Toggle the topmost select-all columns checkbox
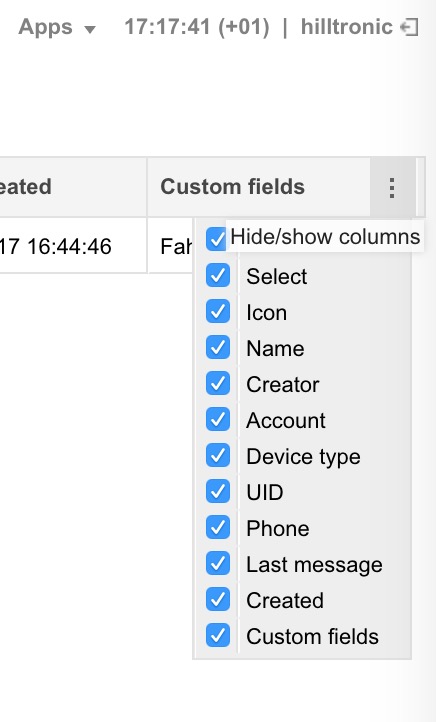 pyautogui.click(x=216, y=239)
